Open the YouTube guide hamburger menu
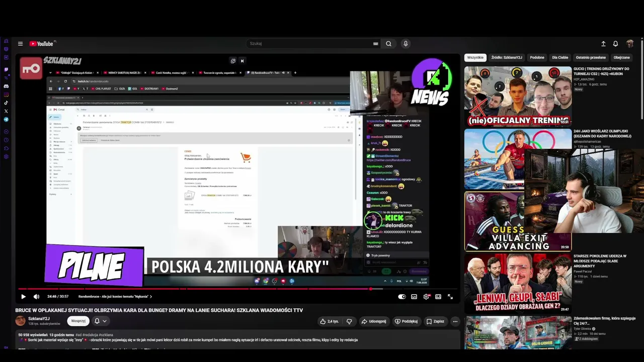This screenshot has width=644, height=362. [20, 44]
